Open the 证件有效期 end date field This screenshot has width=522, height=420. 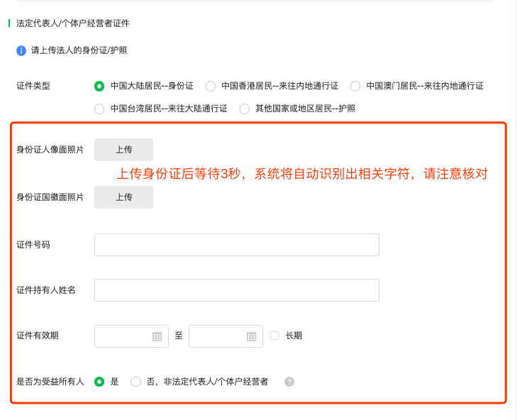click(226, 336)
